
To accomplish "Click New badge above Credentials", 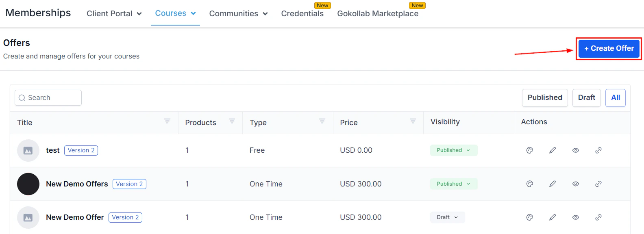I will tap(322, 5).
